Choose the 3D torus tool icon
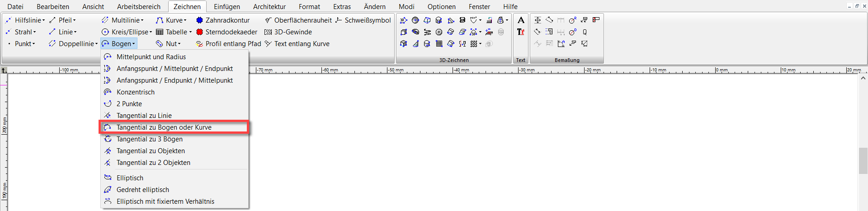This screenshot has height=211, width=868. 439,32
